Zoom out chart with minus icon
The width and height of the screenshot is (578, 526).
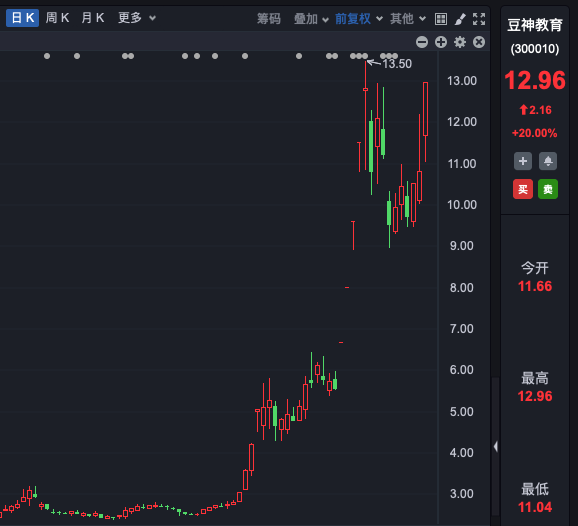[422, 42]
